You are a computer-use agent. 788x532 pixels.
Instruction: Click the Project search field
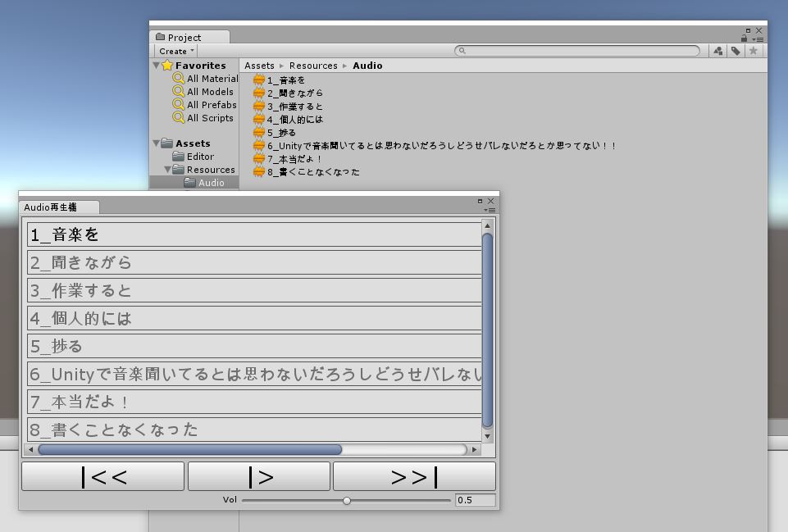(578, 51)
